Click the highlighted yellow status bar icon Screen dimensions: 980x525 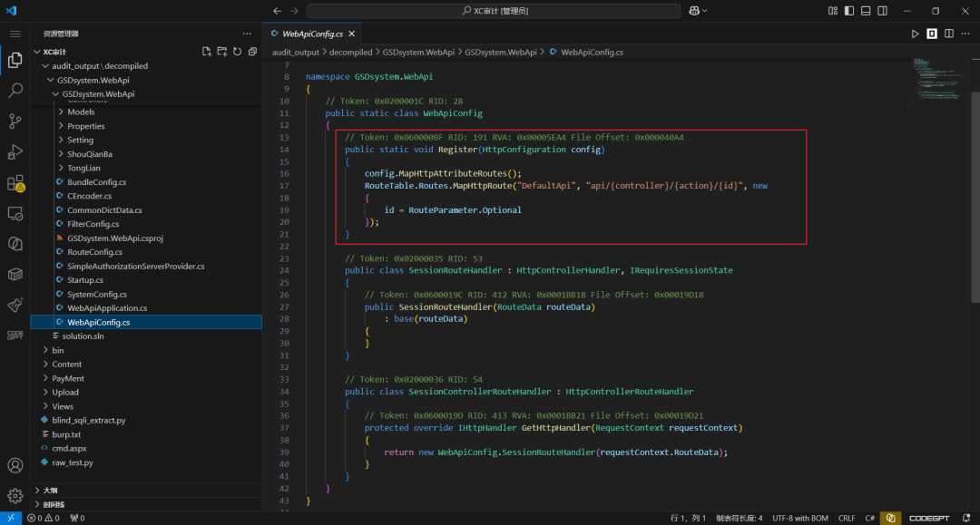click(891, 518)
